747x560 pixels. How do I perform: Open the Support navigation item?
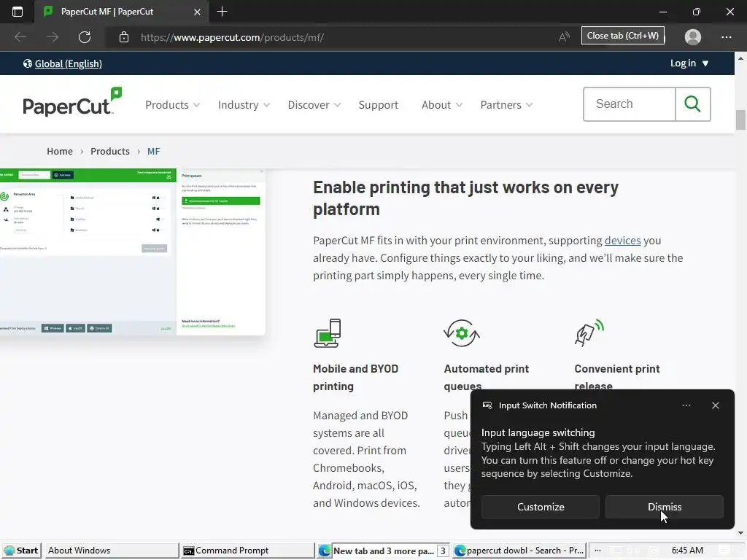379,105
